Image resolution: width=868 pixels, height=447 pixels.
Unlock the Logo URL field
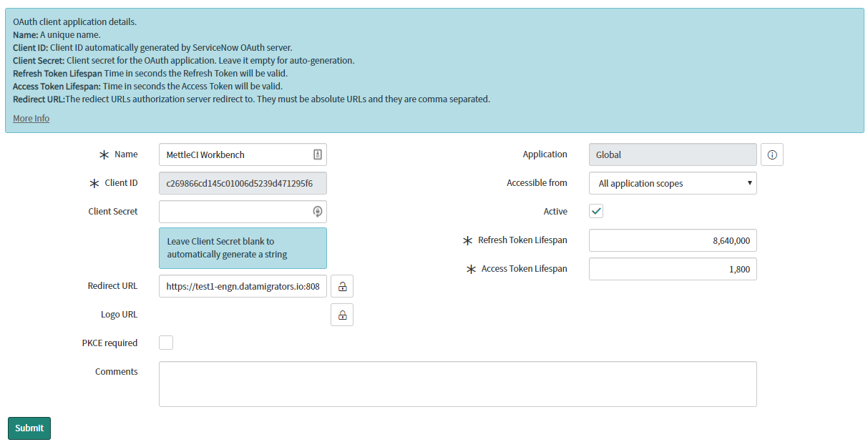[342, 315]
